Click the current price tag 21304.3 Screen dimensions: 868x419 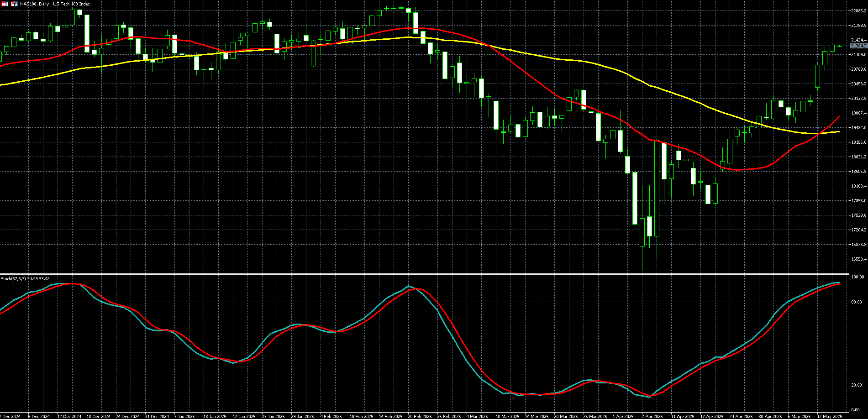point(858,46)
